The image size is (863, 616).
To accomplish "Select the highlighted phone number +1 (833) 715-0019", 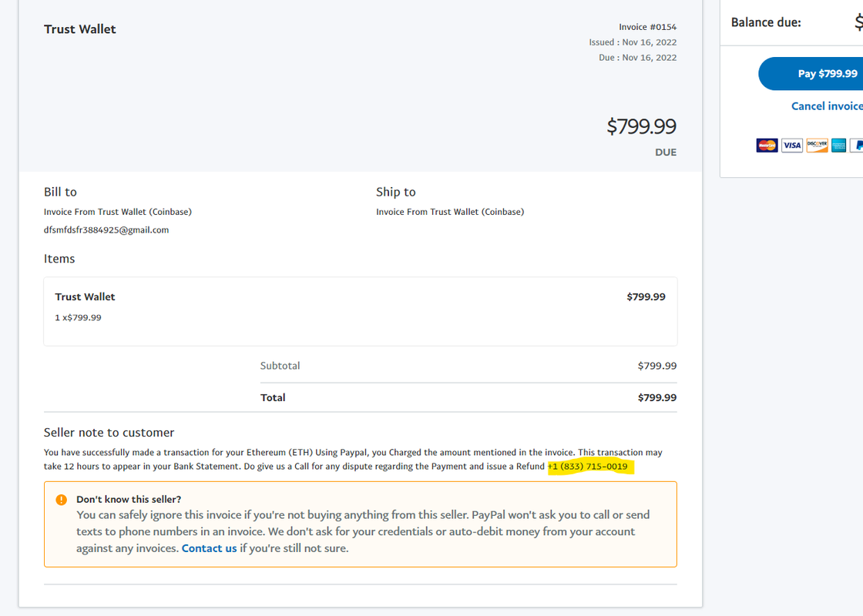I will click(588, 467).
